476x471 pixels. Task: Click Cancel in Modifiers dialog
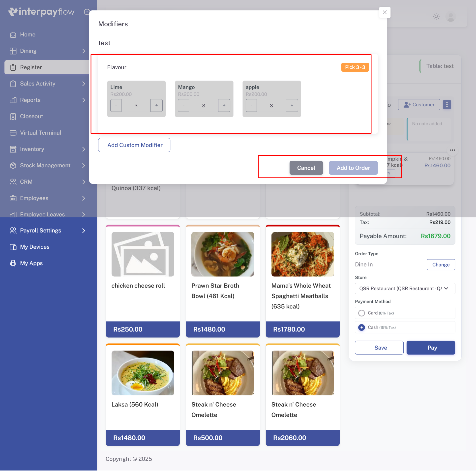[x=306, y=168]
